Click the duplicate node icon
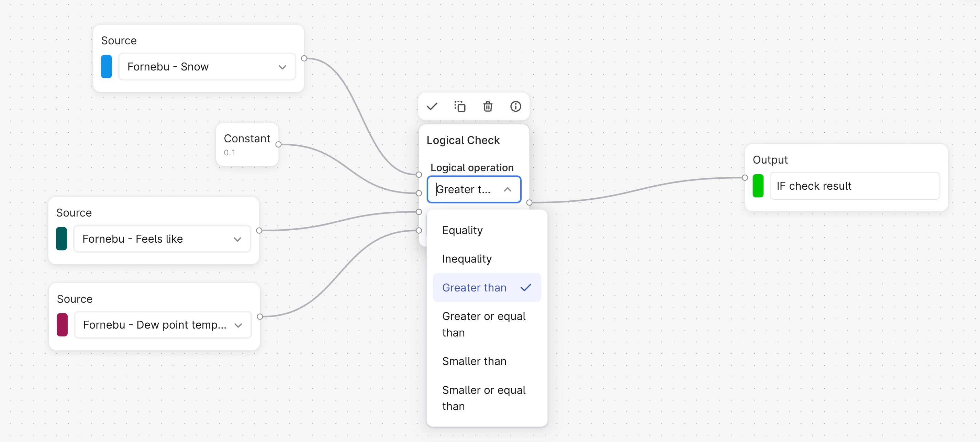The image size is (980, 442). click(459, 107)
